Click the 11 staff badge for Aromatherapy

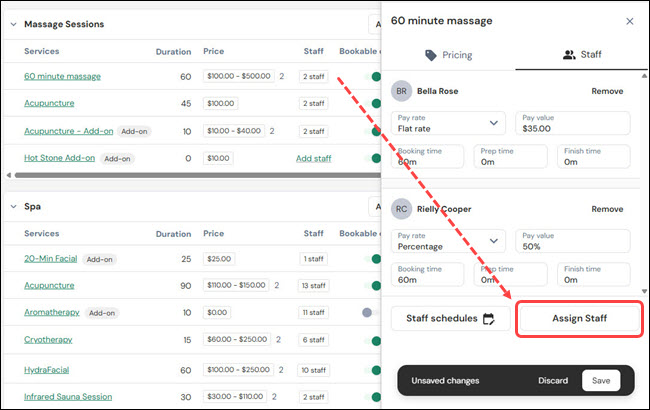313,313
